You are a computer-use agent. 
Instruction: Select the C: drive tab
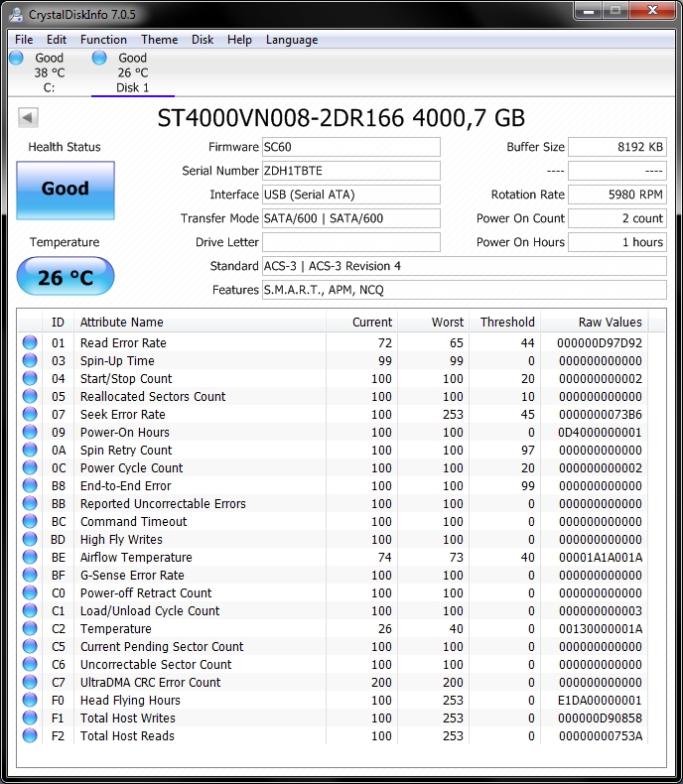[49, 72]
